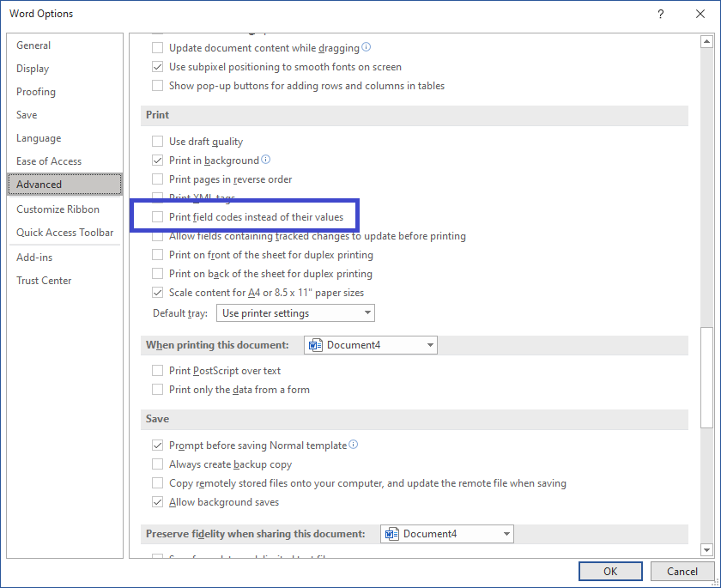Viewport: 721px width, 588px height.
Task: Click the vertical scrollbar thumb
Action: (x=706, y=378)
